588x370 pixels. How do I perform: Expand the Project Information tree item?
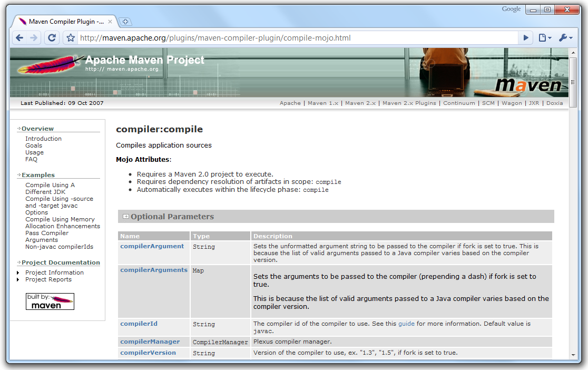pyautogui.click(x=19, y=273)
